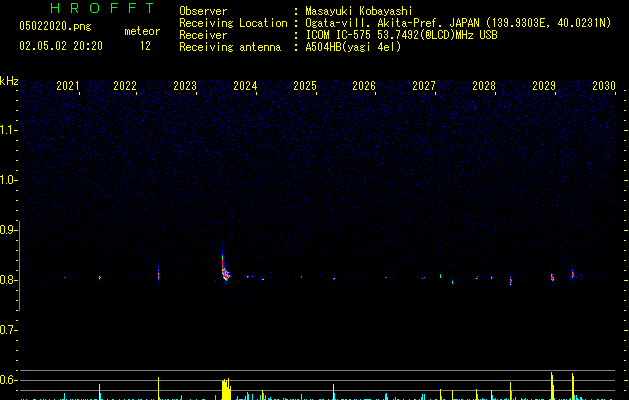Click the observer name Masayuki Kobayashi

click(x=359, y=11)
